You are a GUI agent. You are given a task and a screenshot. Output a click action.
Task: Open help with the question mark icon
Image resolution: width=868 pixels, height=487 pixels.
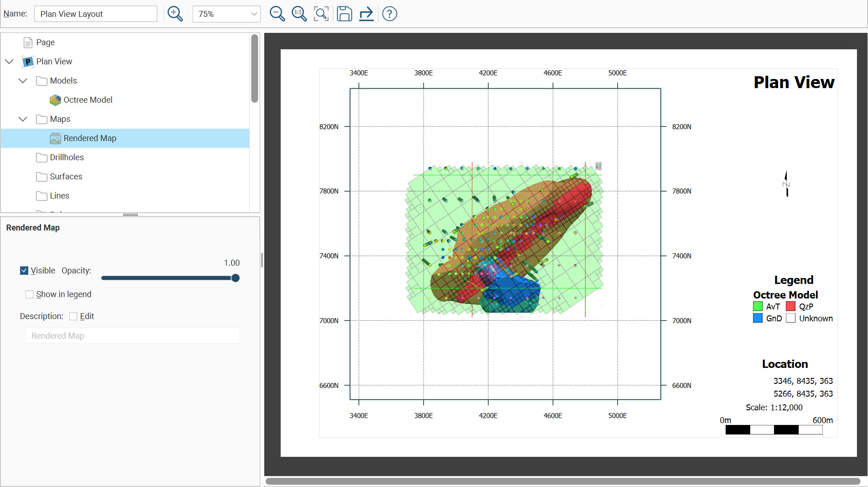389,14
